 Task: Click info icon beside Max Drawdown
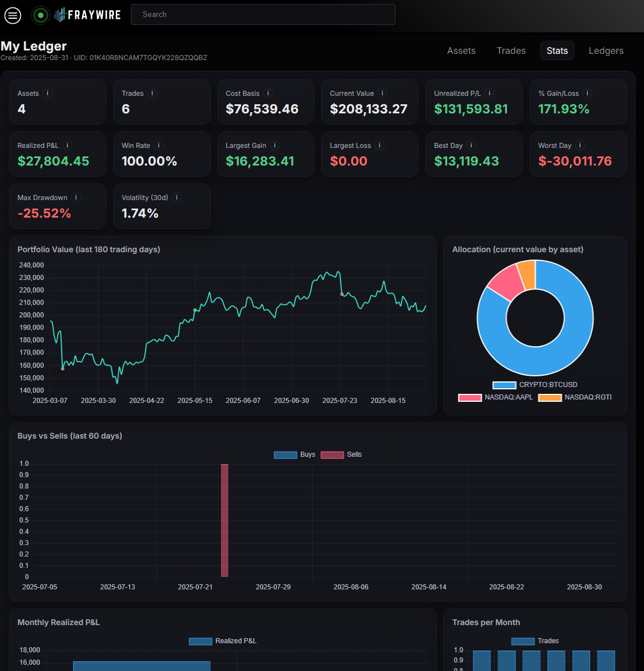coord(76,198)
